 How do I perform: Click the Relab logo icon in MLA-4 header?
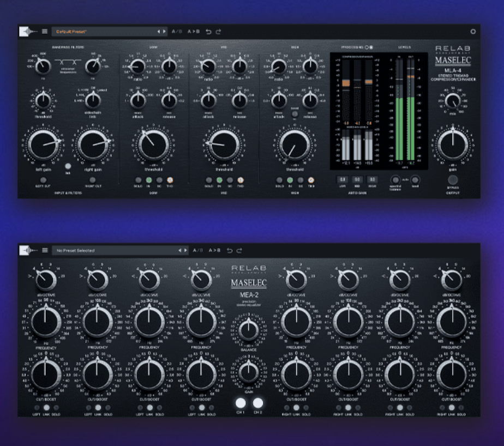pos(28,32)
